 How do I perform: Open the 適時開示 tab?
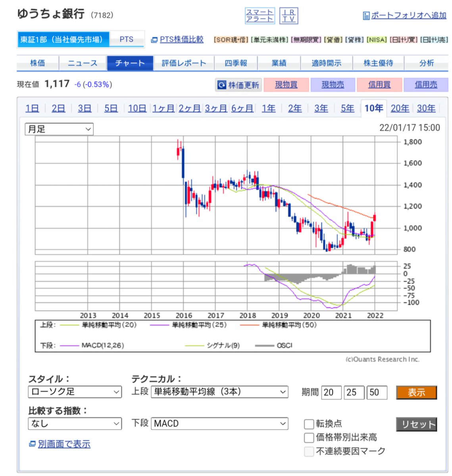point(326,63)
